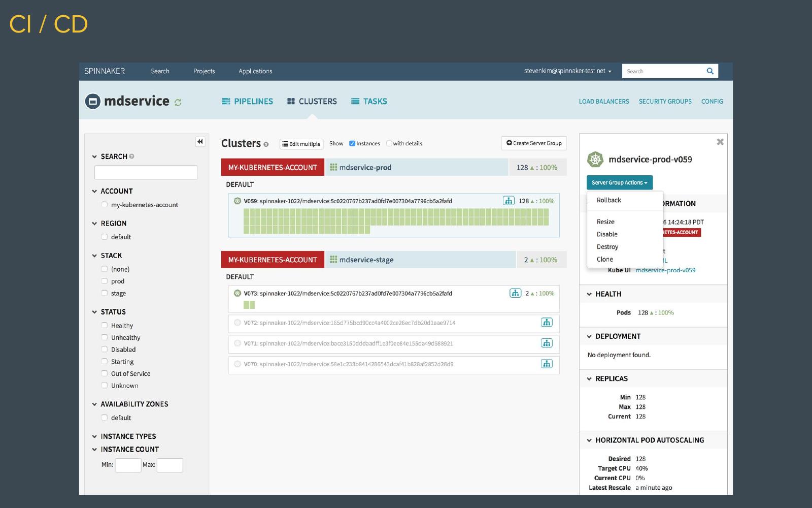
Task: Collapse the filter sidebar with double-arrow icon
Action: pos(200,142)
